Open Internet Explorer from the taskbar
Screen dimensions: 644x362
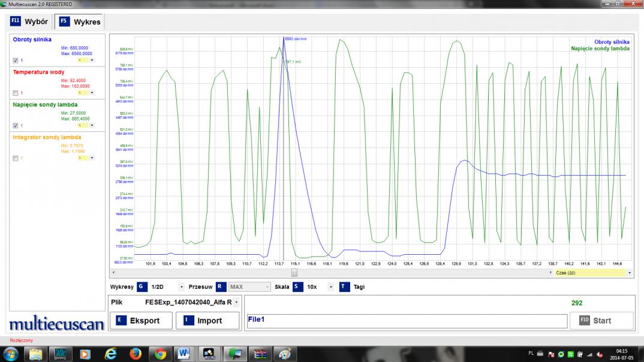(111, 353)
